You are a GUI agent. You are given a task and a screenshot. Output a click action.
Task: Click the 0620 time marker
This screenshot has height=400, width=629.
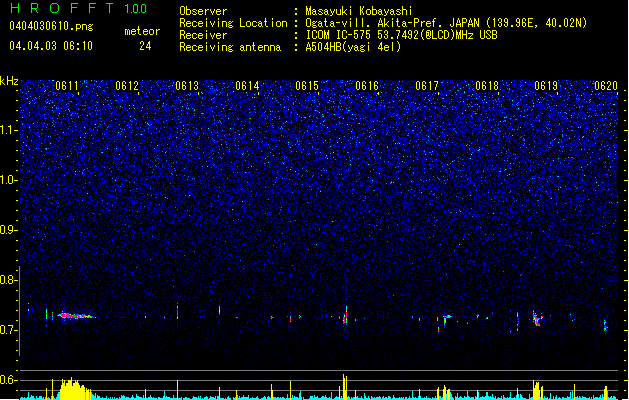point(606,86)
